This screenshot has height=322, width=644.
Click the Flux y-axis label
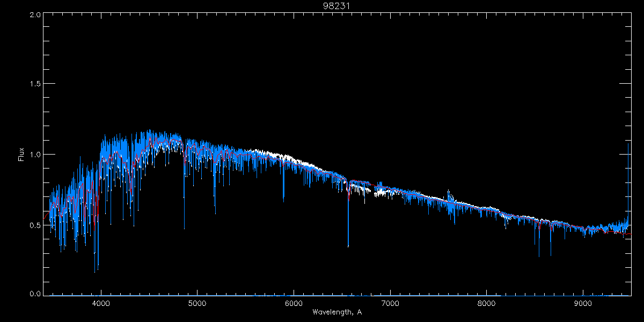pyautogui.click(x=21, y=155)
